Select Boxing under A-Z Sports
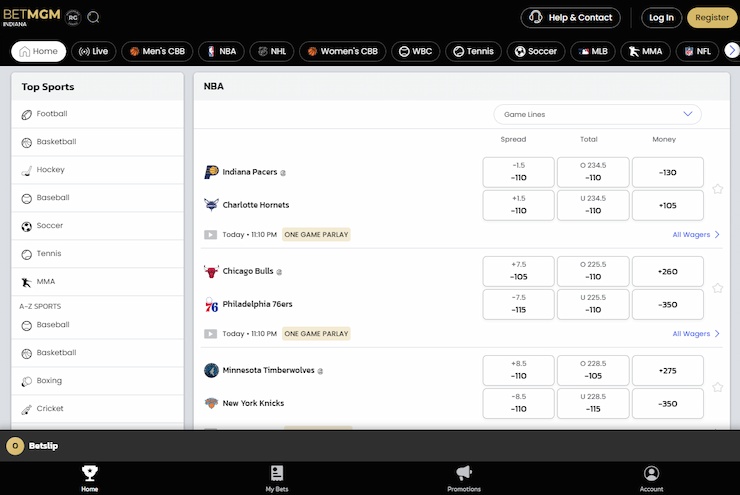This screenshot has width=740, height=495. click(98, 380)
